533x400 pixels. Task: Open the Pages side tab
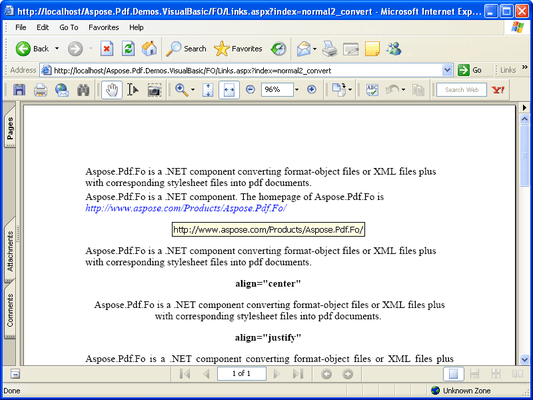point(10,127)
